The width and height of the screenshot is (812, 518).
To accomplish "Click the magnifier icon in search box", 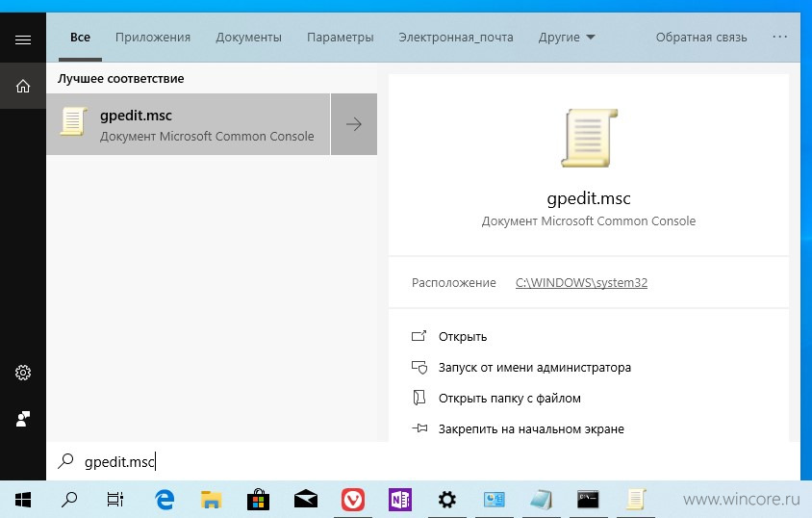I will click(65, 460).
